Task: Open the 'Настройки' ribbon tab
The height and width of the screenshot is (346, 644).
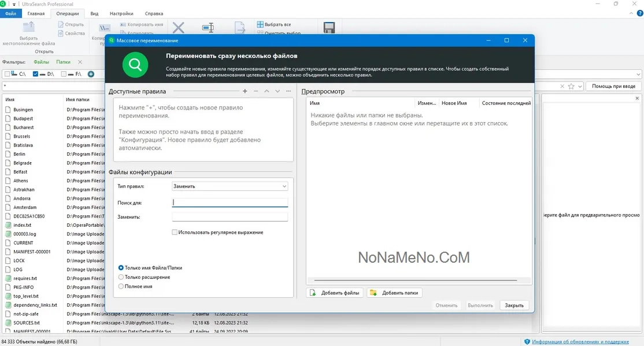Action: [121, 13]
